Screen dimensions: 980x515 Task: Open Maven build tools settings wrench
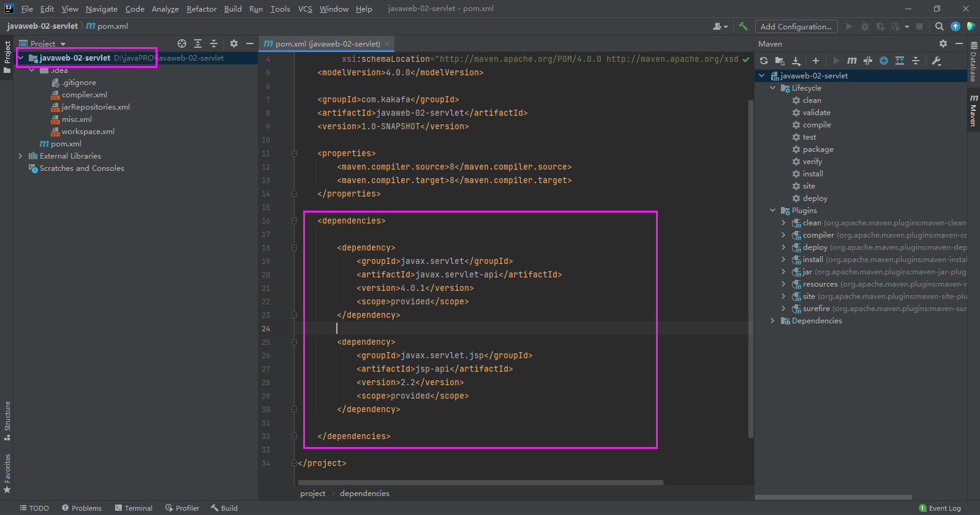(x=936, y=61)
